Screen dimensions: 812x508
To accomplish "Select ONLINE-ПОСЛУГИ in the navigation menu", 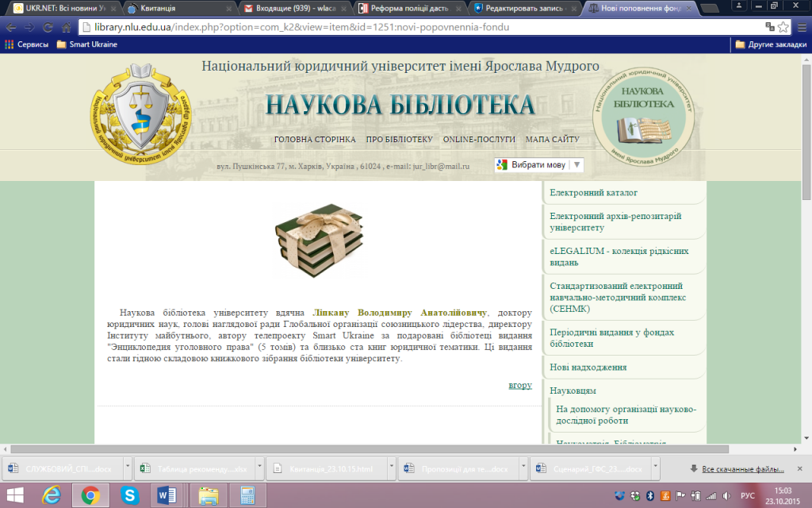I will point(479,140).
